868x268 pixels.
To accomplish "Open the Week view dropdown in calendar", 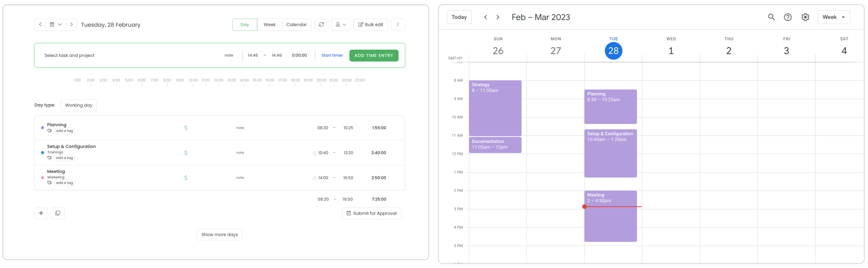I will [833, 17].
